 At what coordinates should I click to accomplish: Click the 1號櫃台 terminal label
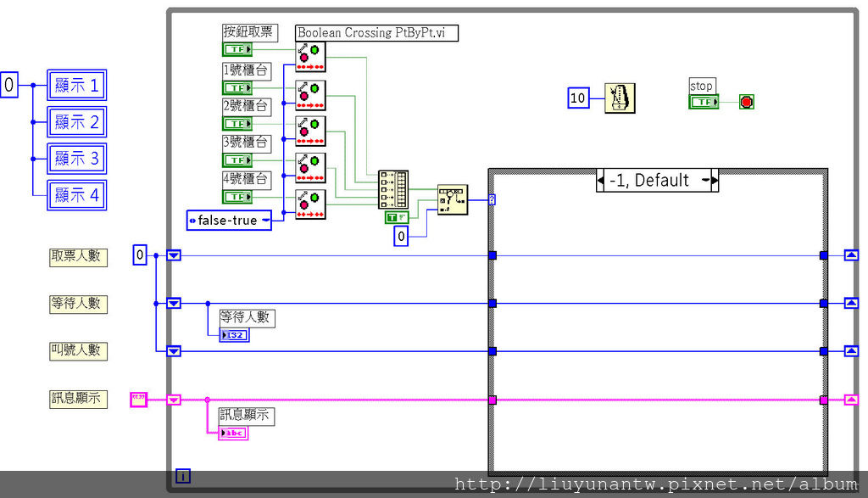[x=247, y=71]
